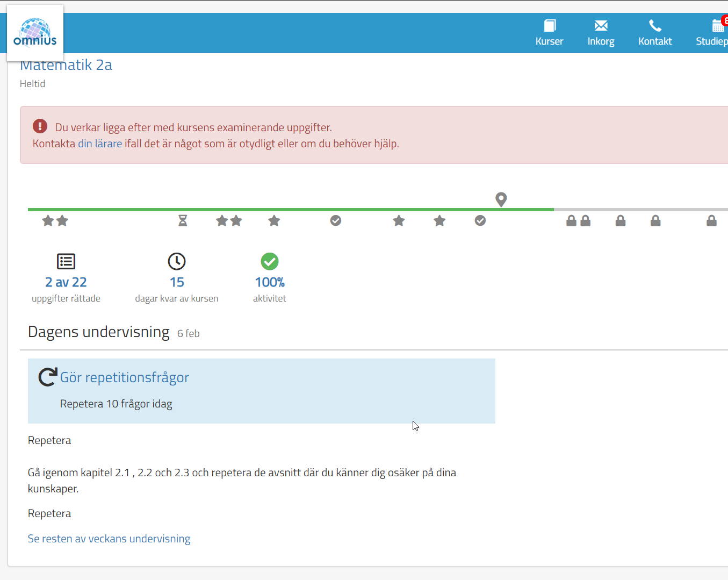Click the clock icon above 15
The height and width of the screenshot is (580, 728).
[x=177, y=262]
